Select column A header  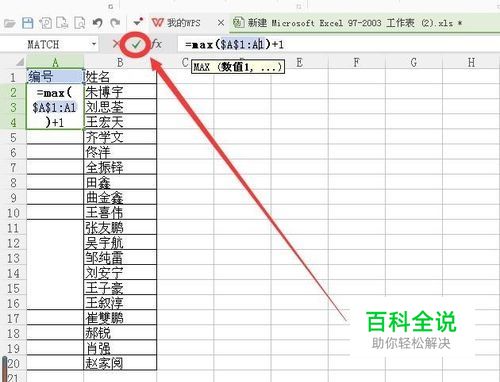[x=55, y=62]
